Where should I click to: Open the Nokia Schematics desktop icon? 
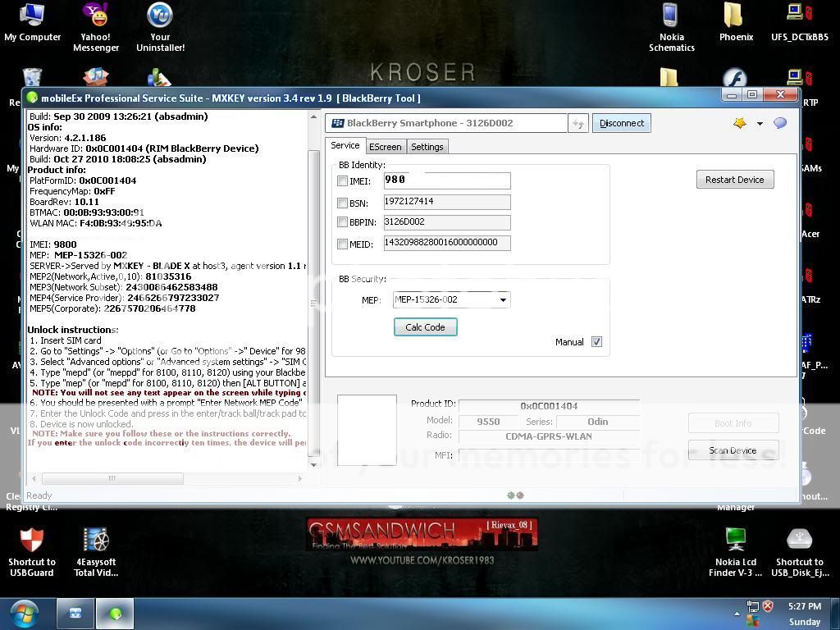(x=671, y=27)
